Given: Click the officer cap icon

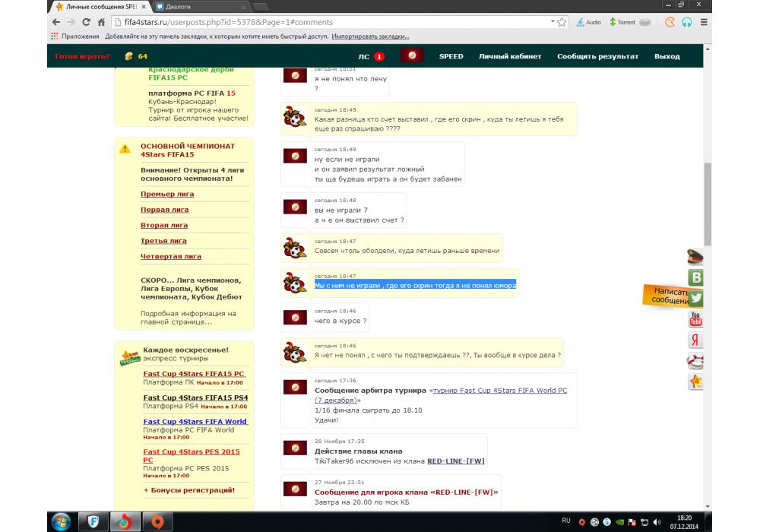Looking at the screenshot, I should [x=695, y=257].
